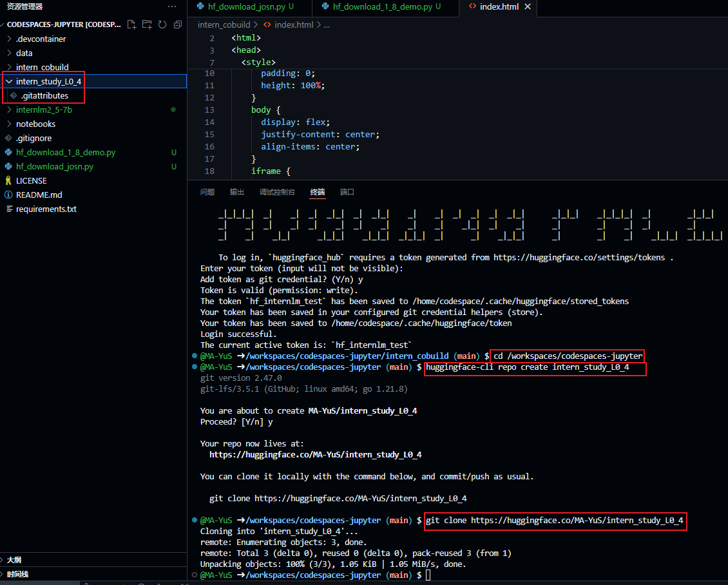Viewport: 728px width, 585px height.
Task: Click the 'Proceed? [Y/n] y' terminal line
Action: point(236,422)
